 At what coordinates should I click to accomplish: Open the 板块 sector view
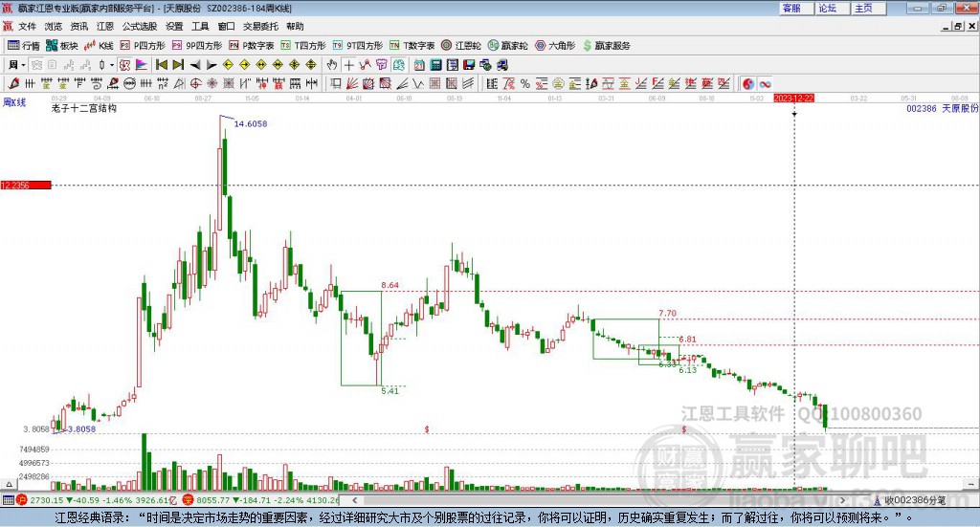tap(61, 46)
